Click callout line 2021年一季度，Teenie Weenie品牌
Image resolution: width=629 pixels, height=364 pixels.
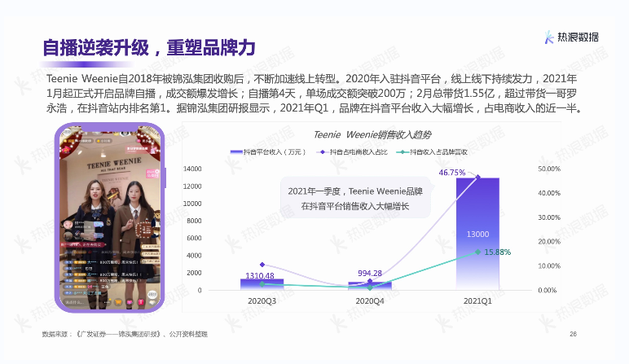click(355, 191)
